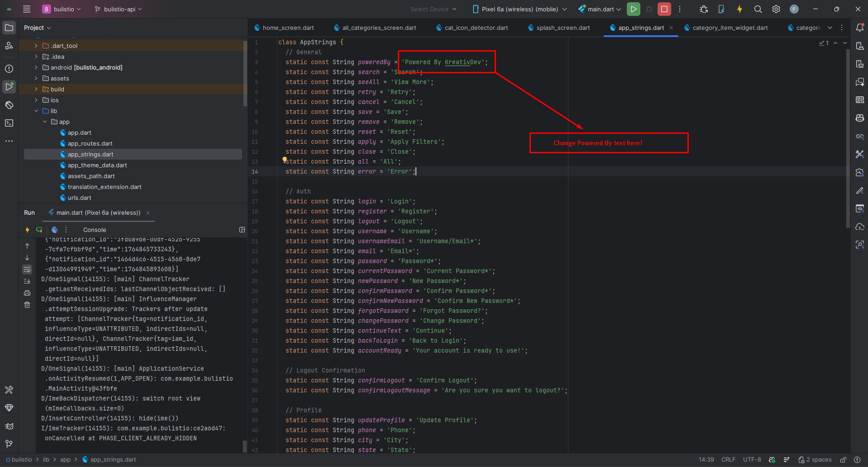Click the editor vertical scrollbar

[x=848, y=138]
